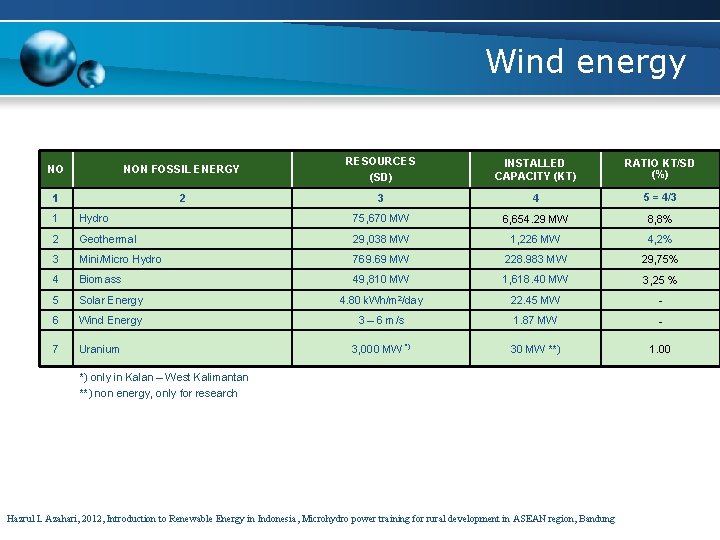Click the Hazrul I. Azahari citation line
This screenshot has height=540, width=720.
tap(311, 519)
